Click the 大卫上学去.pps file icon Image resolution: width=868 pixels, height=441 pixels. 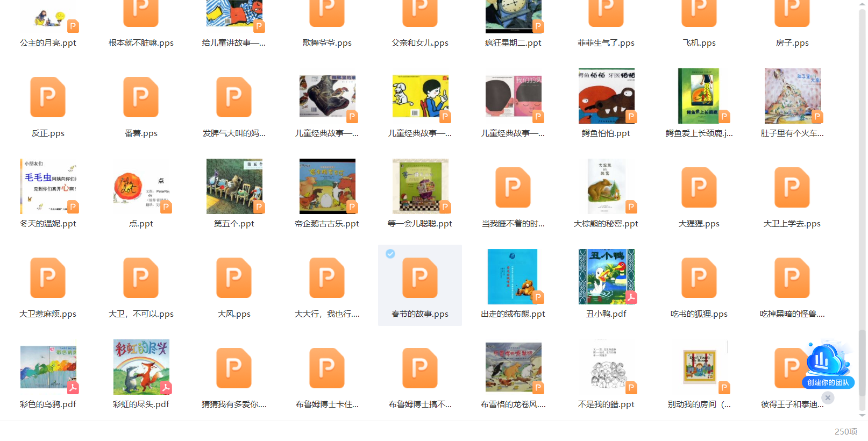792,188
